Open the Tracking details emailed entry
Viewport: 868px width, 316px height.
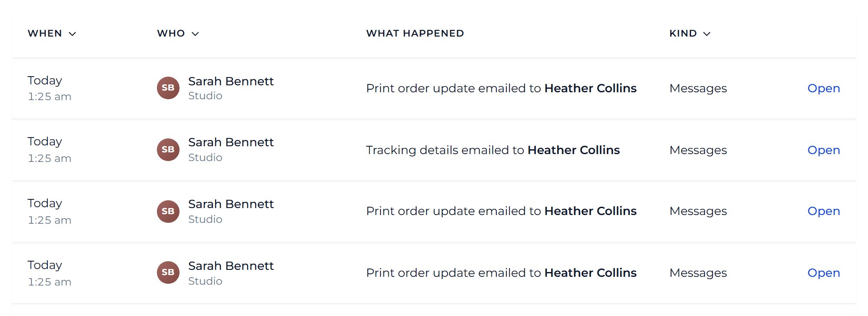pyautogui.click(x=824, y=150)
